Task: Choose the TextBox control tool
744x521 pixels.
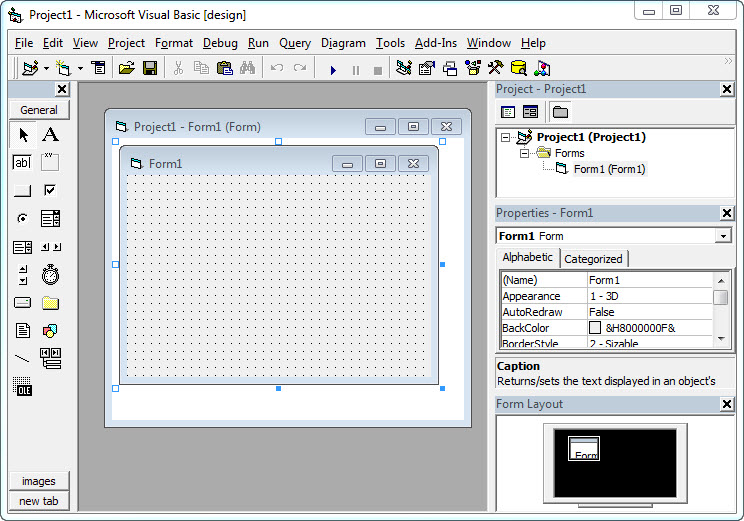Action: 22,162
